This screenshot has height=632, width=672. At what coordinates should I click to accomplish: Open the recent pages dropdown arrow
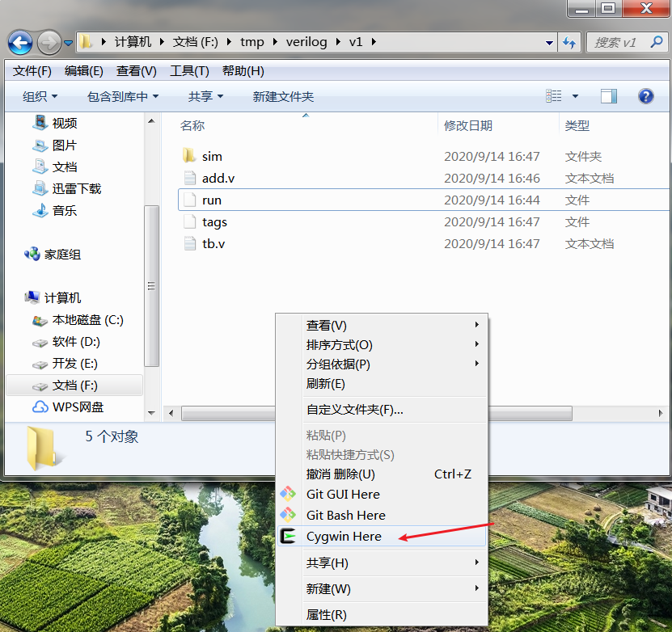point(68,43)
